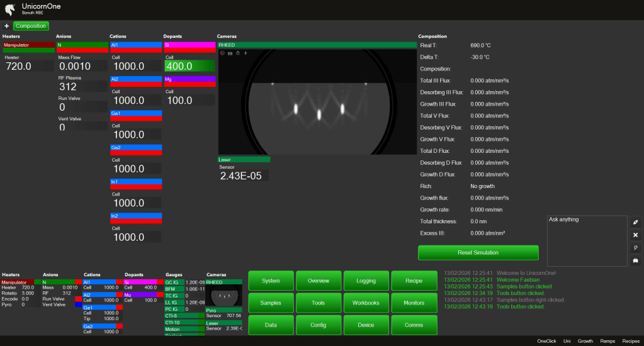Click the Si dopant magenta header bar
The width and height of the screenshot is (644, 346).
[189, 45]
